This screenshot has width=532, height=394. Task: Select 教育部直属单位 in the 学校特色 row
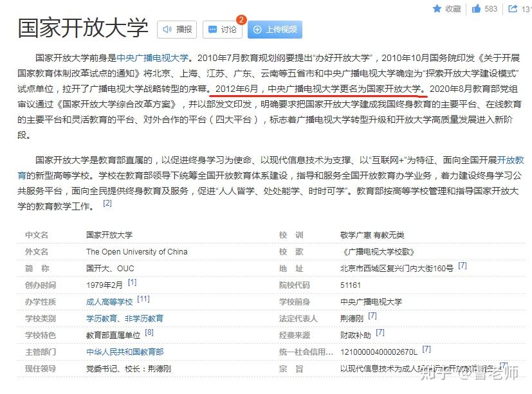pos(113,336)
